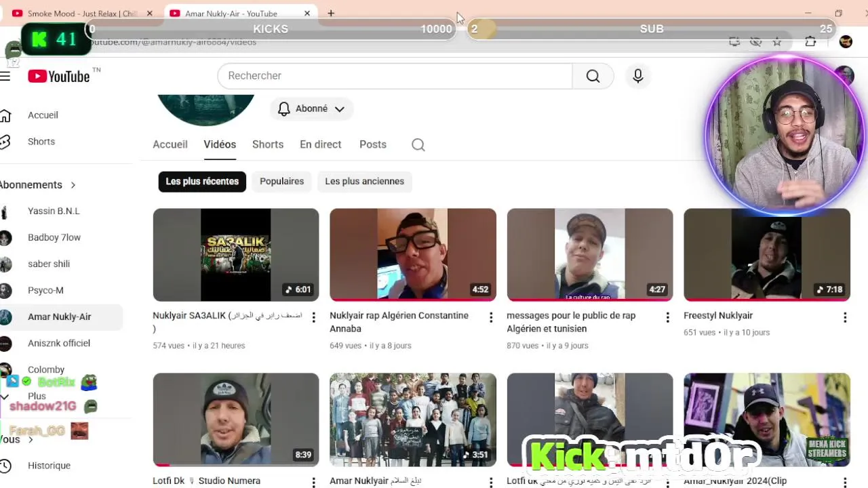Image resolution: width=868 pixels, height=488 pixels.
Task: Click the install/cast icon in address bar
Action: click(734, 42)
